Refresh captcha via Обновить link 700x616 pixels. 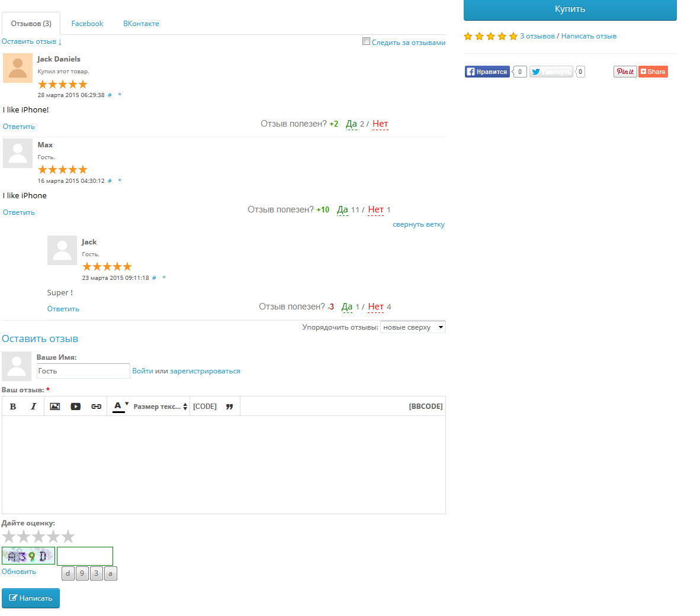(x=19, y=572)
